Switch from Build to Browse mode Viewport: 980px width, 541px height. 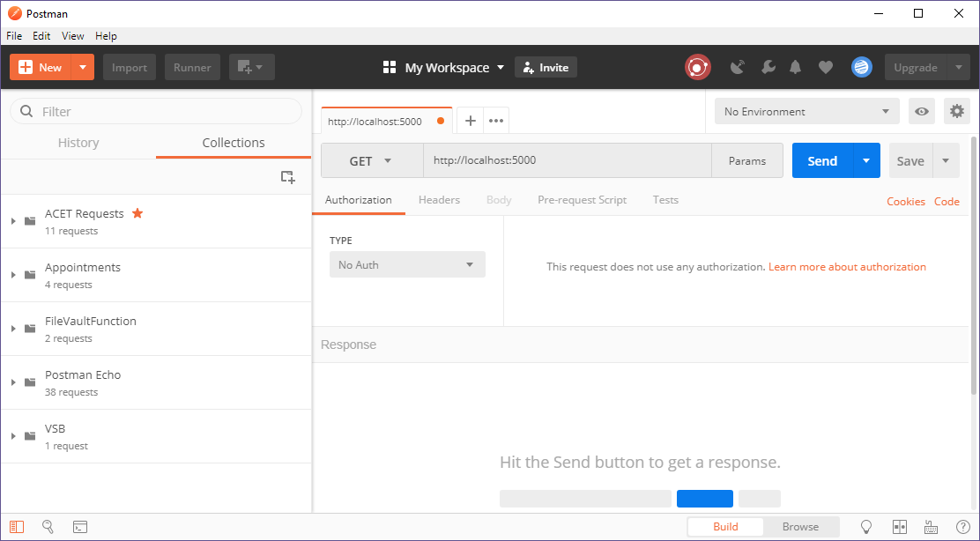801,526
